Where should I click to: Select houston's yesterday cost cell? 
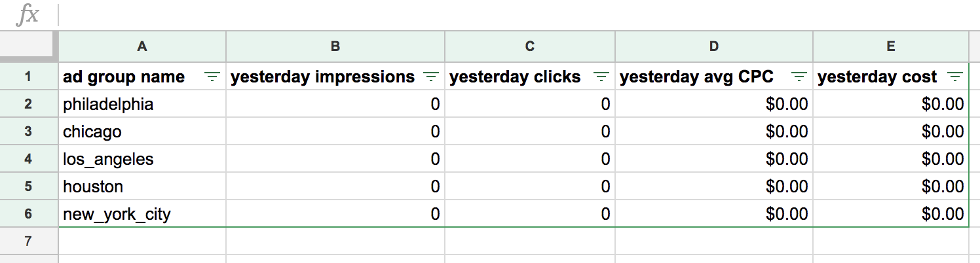click(x=890, y=186)
